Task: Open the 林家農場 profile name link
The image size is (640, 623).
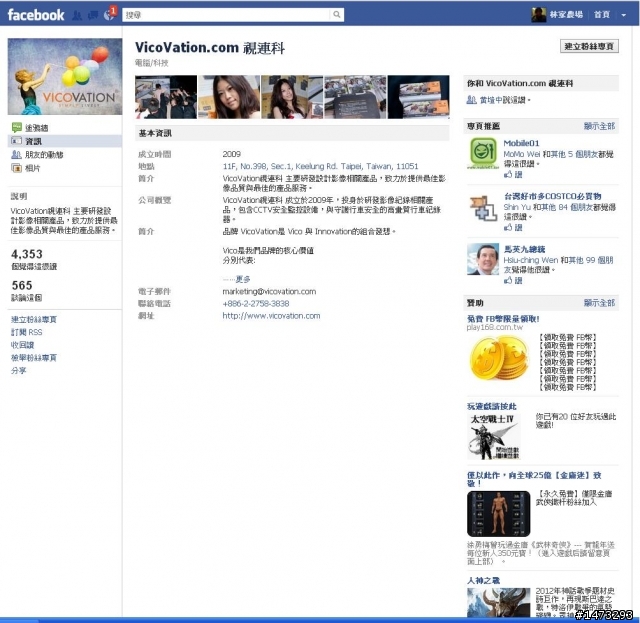Action: coord(566,15)
